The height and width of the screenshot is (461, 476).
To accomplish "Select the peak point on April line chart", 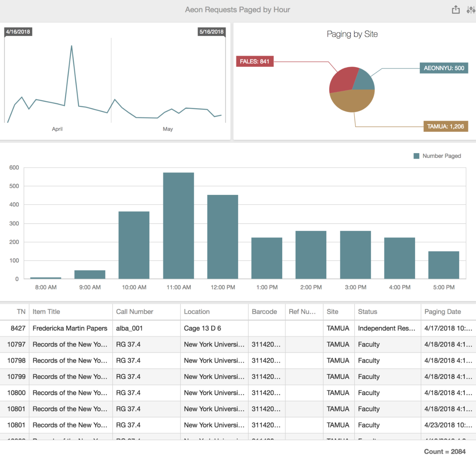I will click(72, 46).
